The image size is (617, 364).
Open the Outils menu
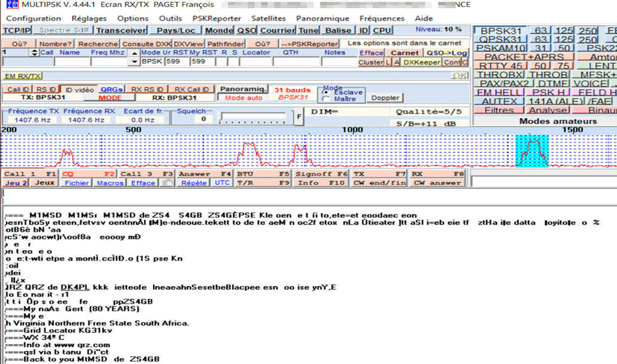(x=171, y=19)
